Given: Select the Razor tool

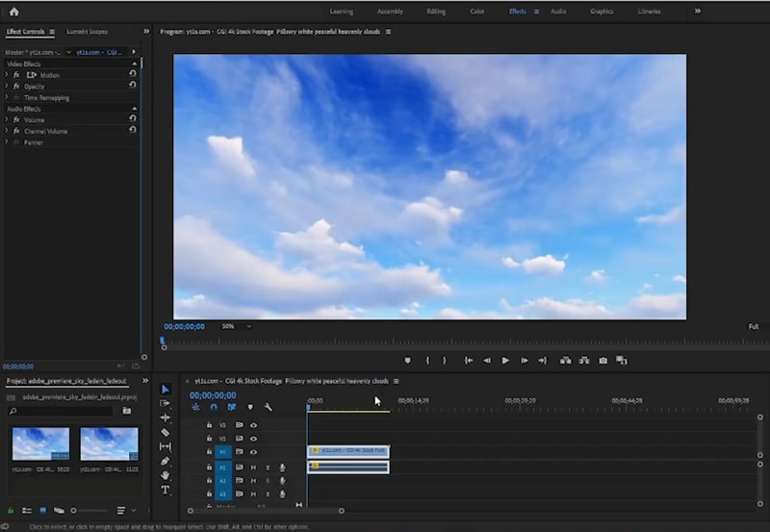Looking at the screenshot, I should (x=165, y=432).
